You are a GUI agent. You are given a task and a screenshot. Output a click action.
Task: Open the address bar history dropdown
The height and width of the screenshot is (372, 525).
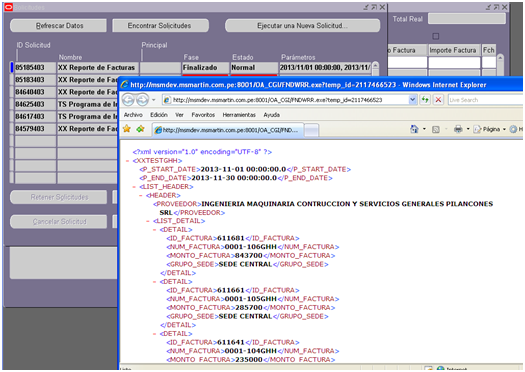(412, 99)
